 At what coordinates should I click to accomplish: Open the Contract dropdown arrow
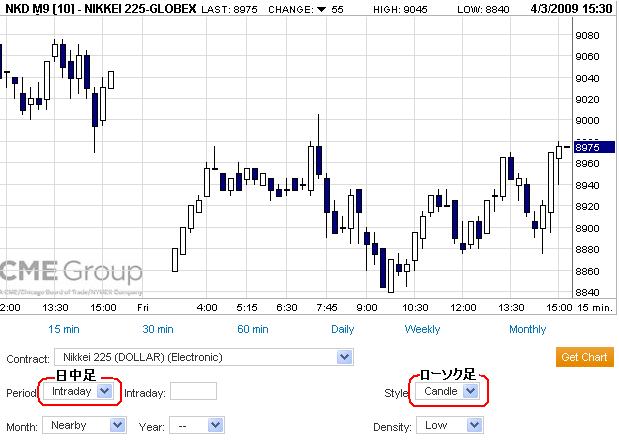(x=344, y=357)
